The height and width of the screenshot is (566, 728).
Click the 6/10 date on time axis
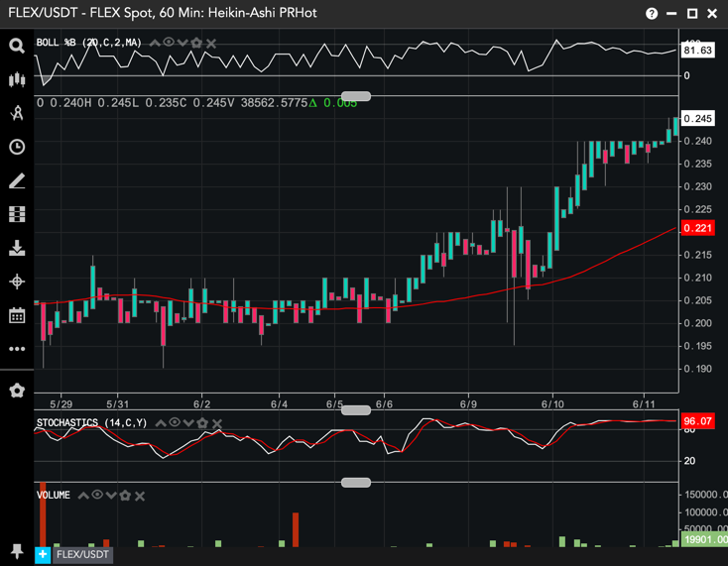coord(552,404)
